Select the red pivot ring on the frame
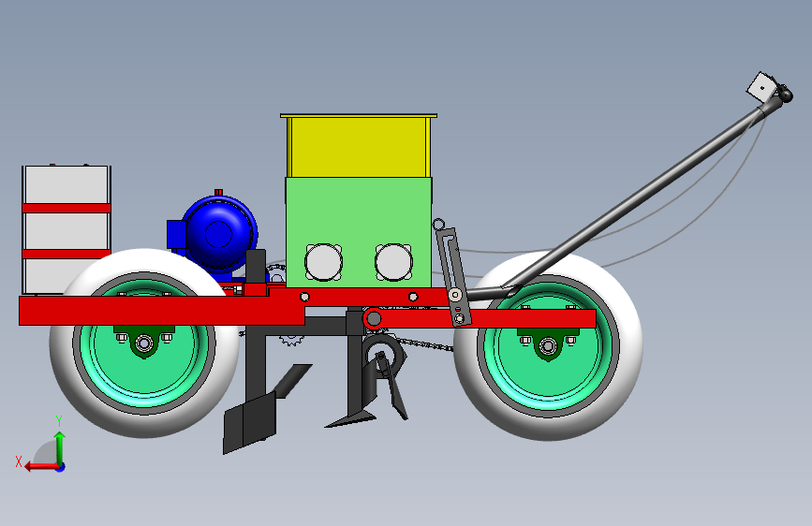This screenshot has height=526, width=812. coord(373,318)
